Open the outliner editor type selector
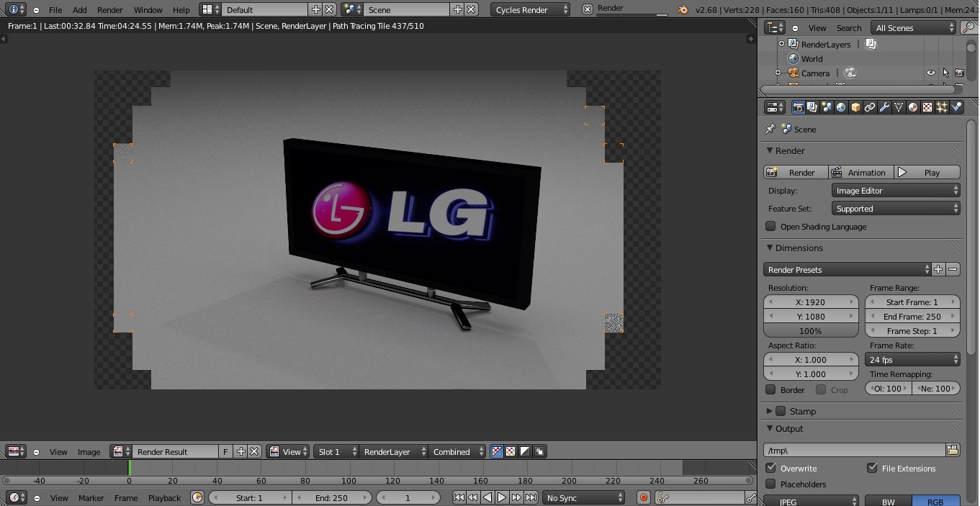Image resolution: width=980 pixels, height=506 pixels. [775, 28]
